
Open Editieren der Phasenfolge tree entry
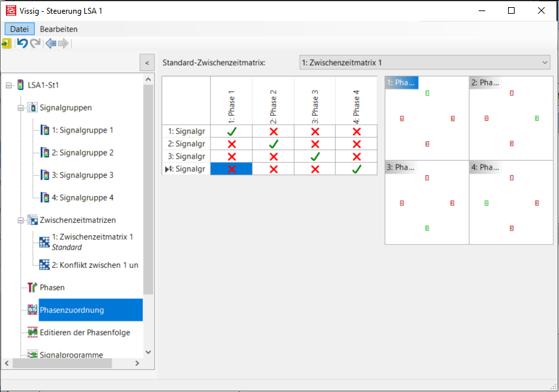tap(85, 332)
